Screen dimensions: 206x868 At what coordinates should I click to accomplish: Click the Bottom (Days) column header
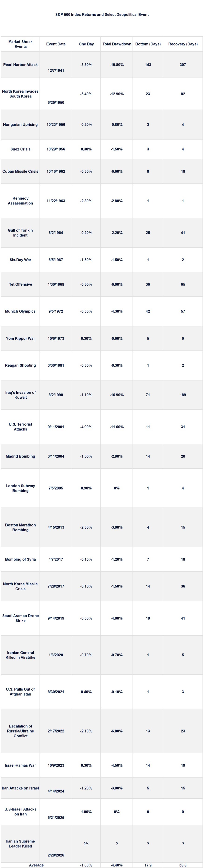pyautogui.click(x=148, y=44)
